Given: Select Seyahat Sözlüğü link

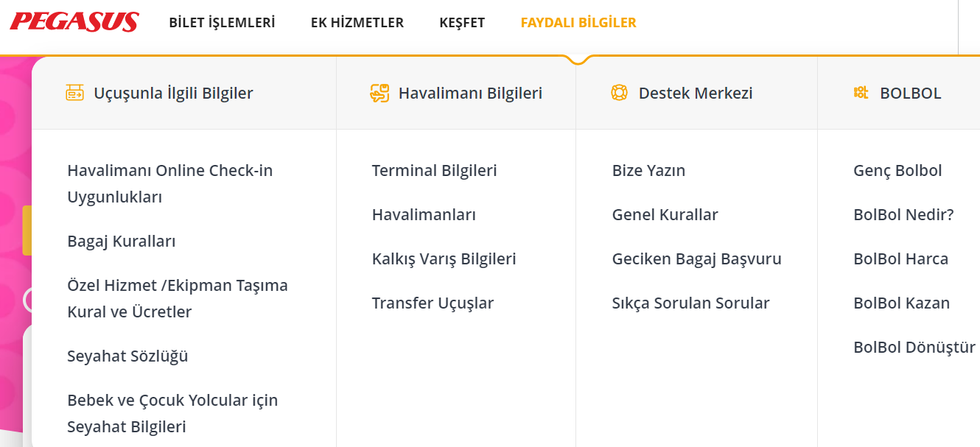Looking at the screenshot, I should 127,356.
